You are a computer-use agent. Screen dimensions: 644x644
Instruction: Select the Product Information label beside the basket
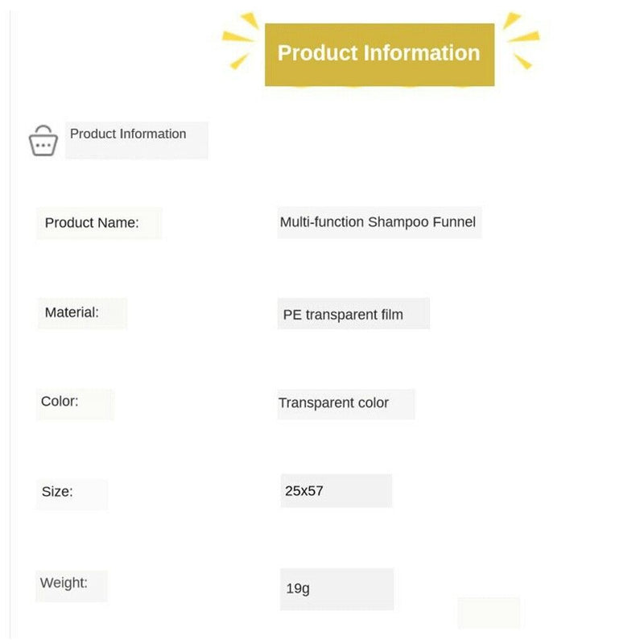point(128,134)
